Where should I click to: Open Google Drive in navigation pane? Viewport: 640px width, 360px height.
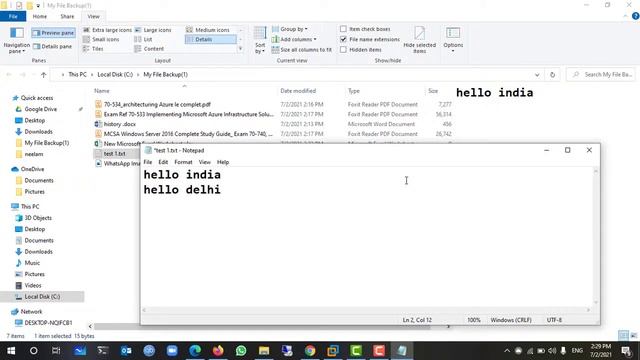click(40, 109)
